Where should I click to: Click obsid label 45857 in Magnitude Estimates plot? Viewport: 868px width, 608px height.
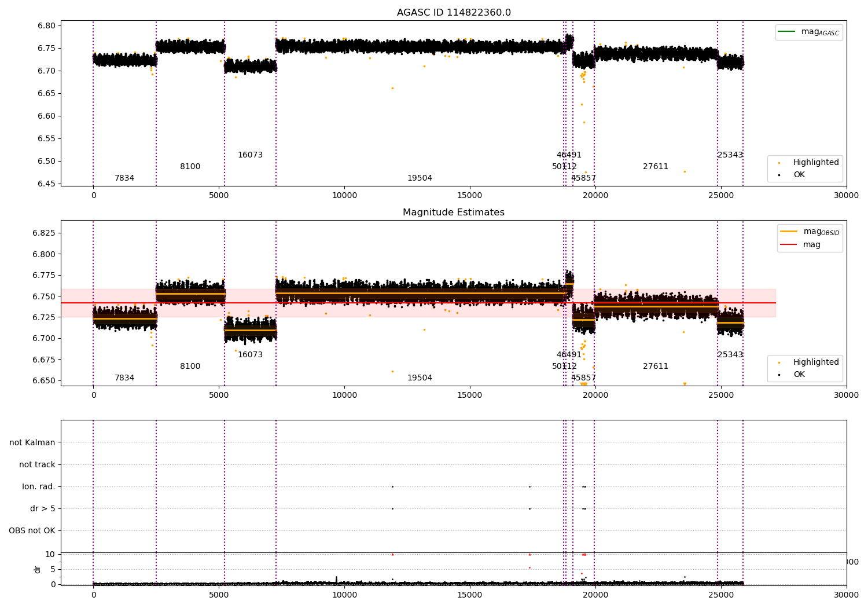coord(583,378)
